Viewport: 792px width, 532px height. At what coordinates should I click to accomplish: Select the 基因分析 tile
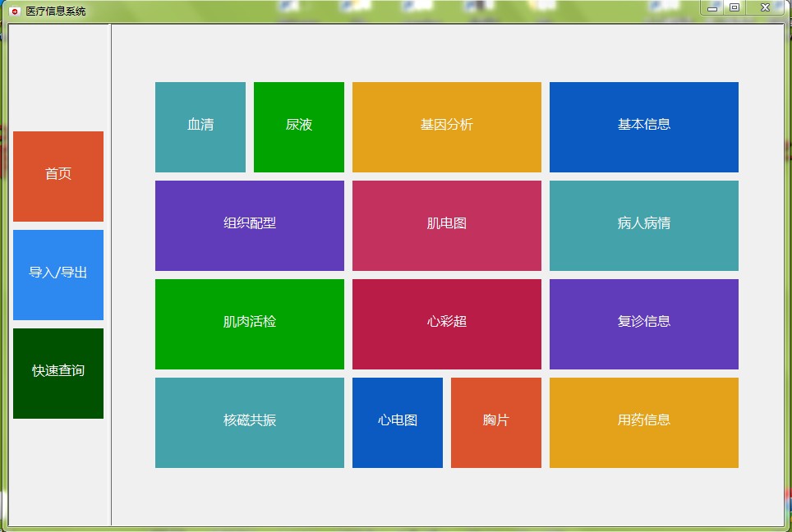click(446, 127)
